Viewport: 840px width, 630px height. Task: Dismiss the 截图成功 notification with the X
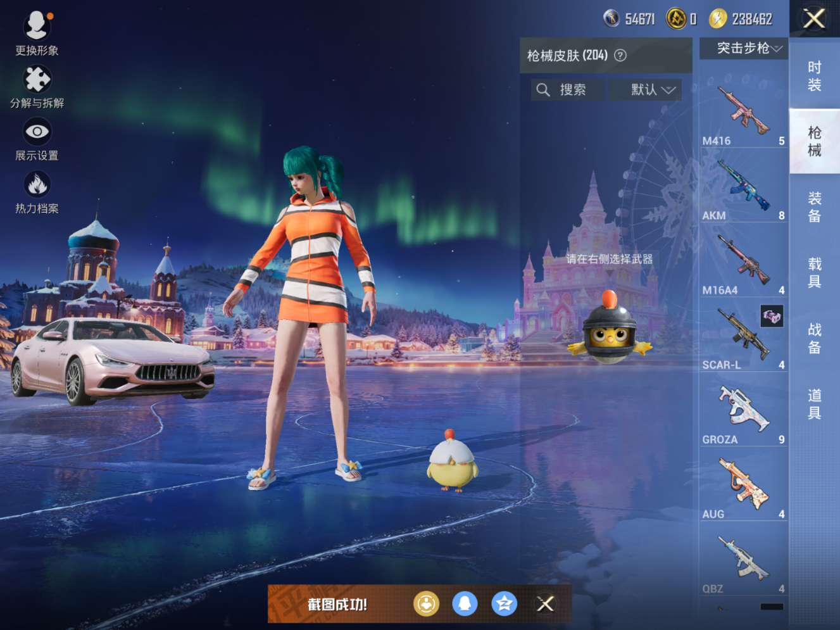(545, 604)
